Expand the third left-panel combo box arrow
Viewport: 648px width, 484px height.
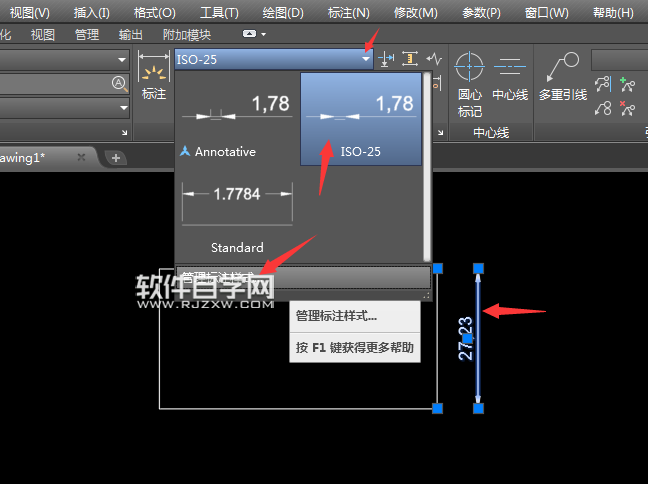click(124, 107)
